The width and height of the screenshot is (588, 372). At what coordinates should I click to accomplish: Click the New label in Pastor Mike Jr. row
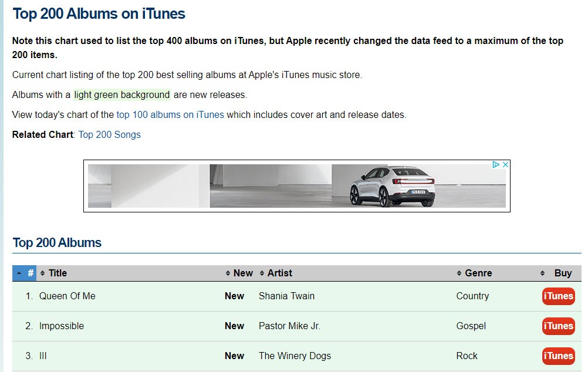[234, 326]
